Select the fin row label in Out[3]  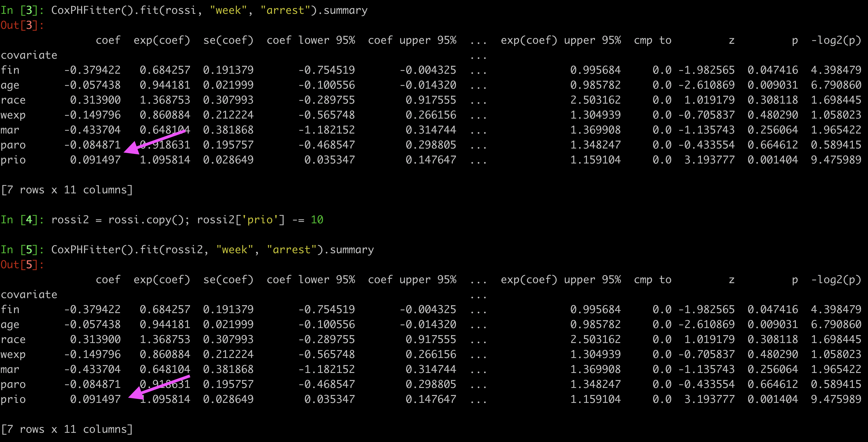pos(10,70)
